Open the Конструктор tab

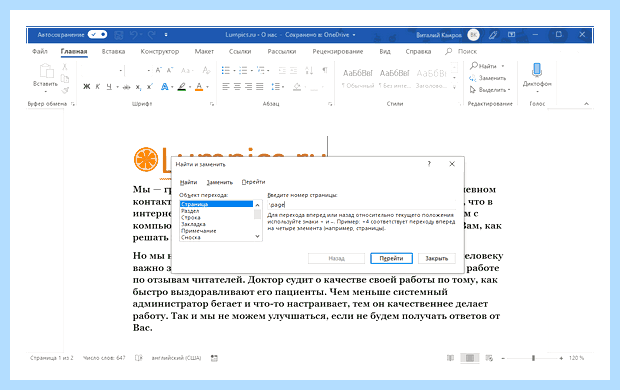pyautogui.click(x=160, y=51)
